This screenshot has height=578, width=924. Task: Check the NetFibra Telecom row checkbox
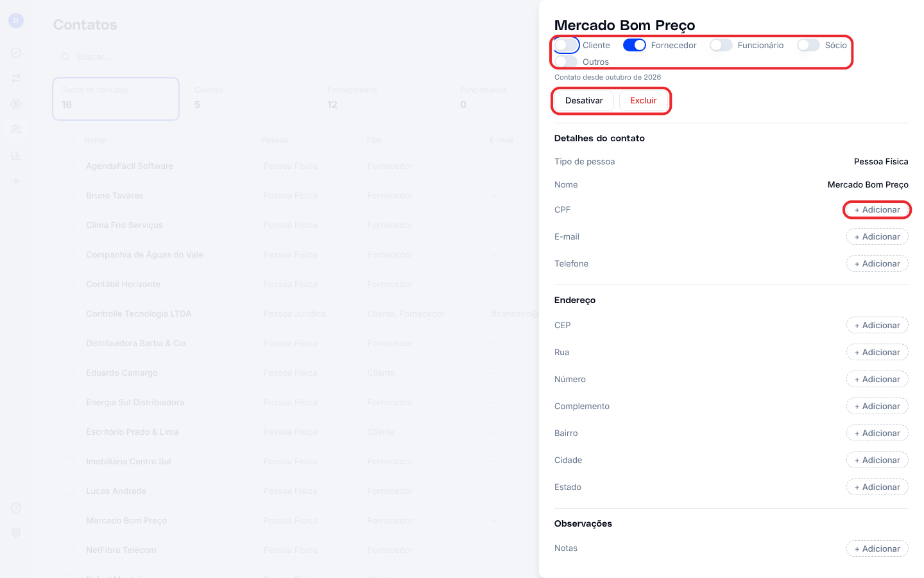69,550
